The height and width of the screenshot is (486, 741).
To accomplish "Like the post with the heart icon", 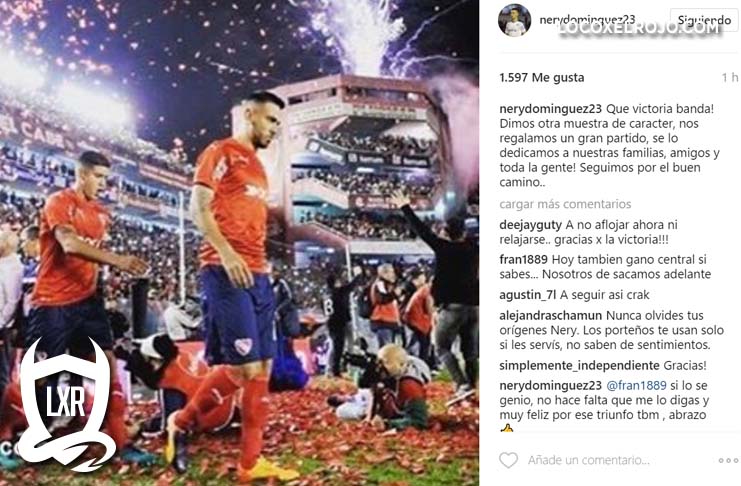I will [508, 460].
